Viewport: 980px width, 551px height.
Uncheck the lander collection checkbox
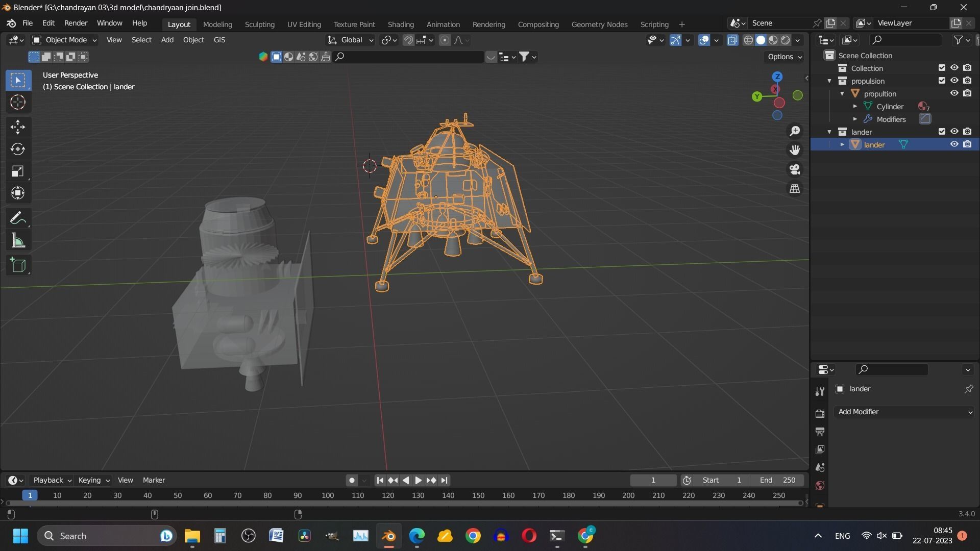tap(942, 132)
